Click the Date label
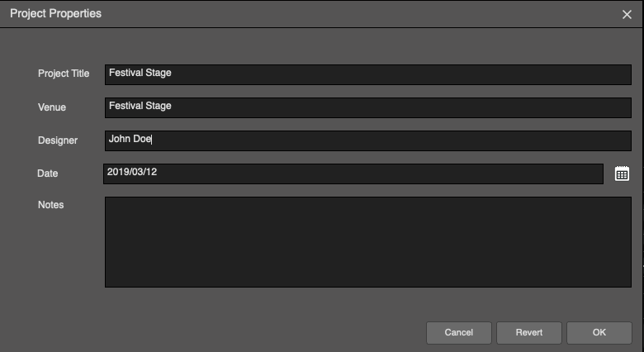 [48, 174]
